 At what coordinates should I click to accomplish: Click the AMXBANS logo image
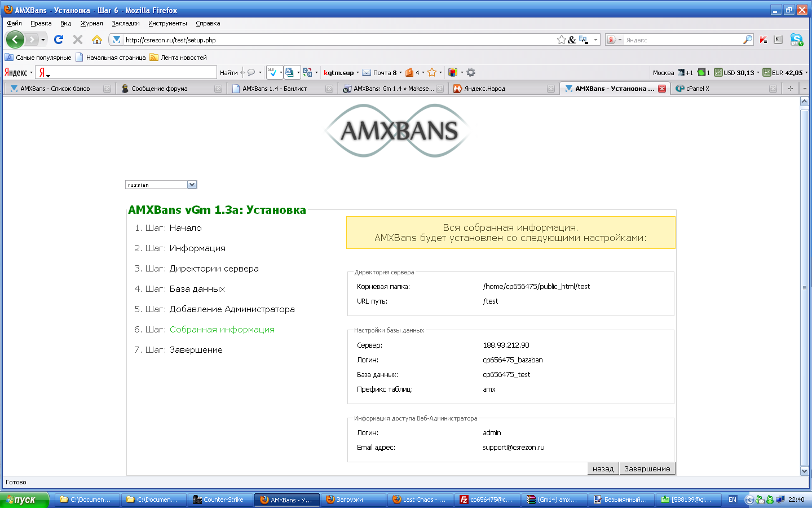398,131
